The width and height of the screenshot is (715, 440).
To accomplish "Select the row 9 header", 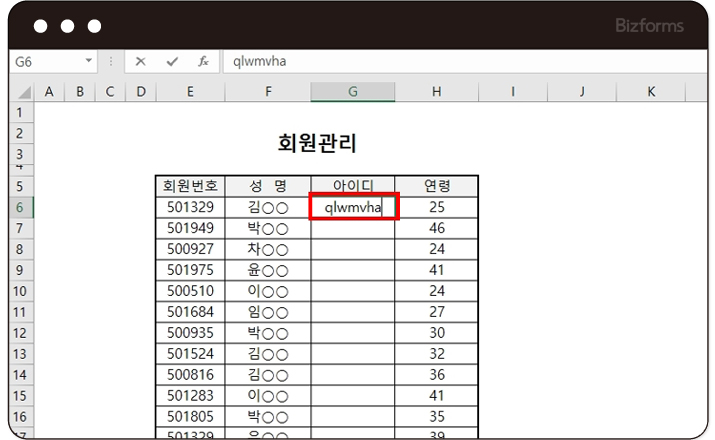I will pyautogui.click(x=20, y=270).
